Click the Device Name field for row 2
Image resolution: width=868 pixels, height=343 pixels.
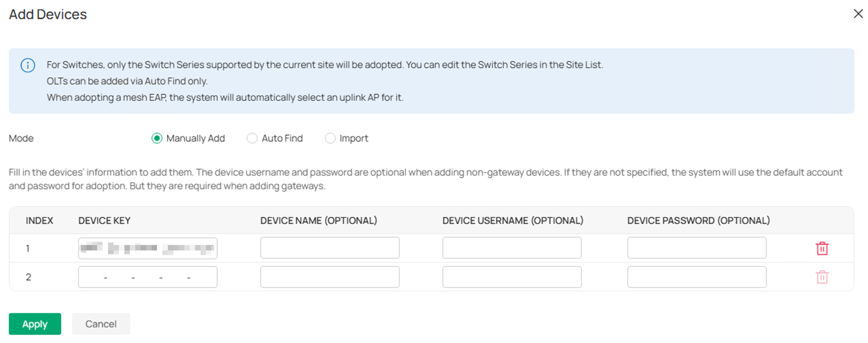point(330,277)
